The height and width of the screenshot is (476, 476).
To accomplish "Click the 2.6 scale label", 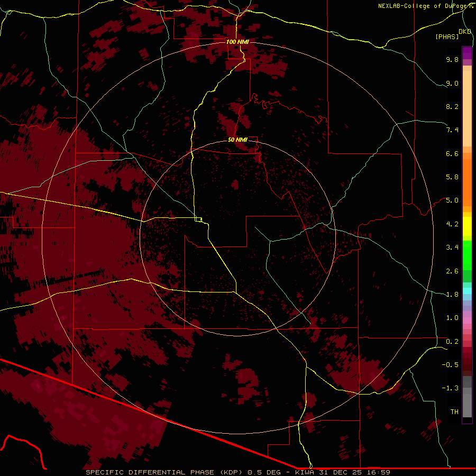I will coord(452,271).
